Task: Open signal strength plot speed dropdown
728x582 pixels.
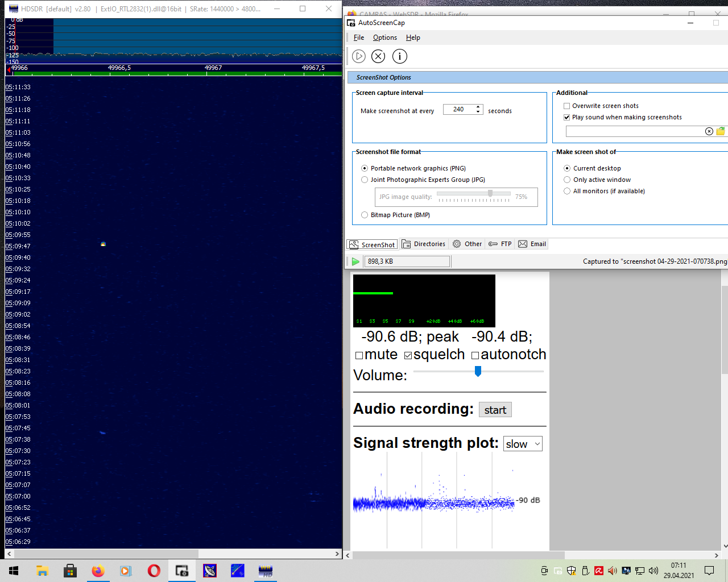Action: pos(523,444)
